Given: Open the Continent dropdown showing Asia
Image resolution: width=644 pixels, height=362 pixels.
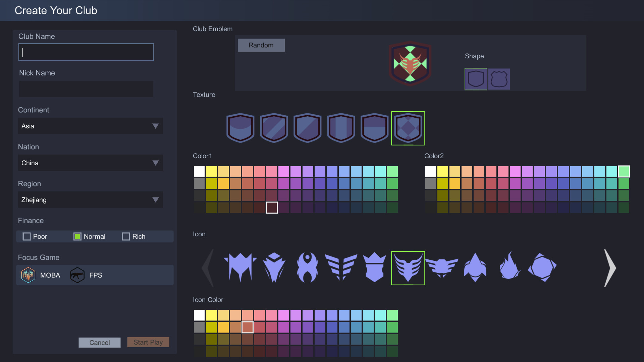Looking at the screenshot, I should pyautogui.click(x=90, y=126).
